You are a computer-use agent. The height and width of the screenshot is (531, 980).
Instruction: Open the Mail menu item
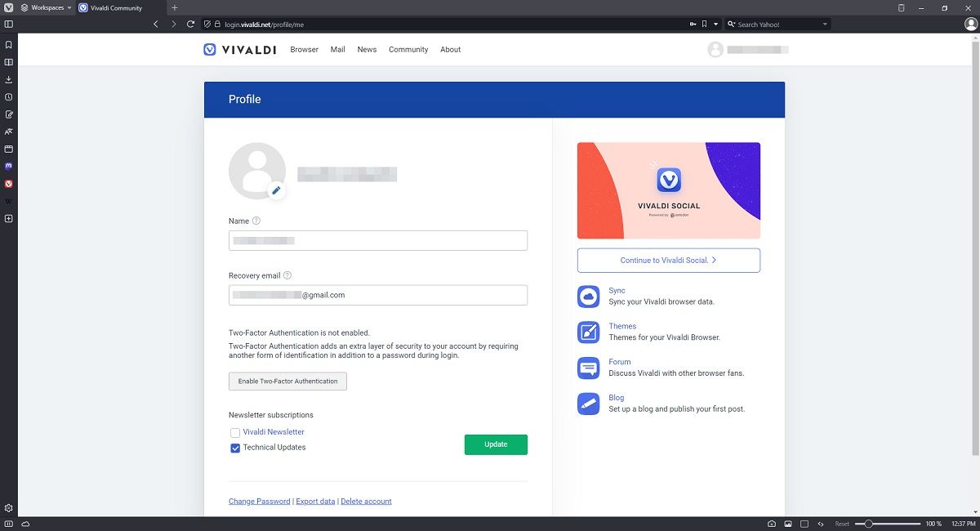click(x=338, y=49)
